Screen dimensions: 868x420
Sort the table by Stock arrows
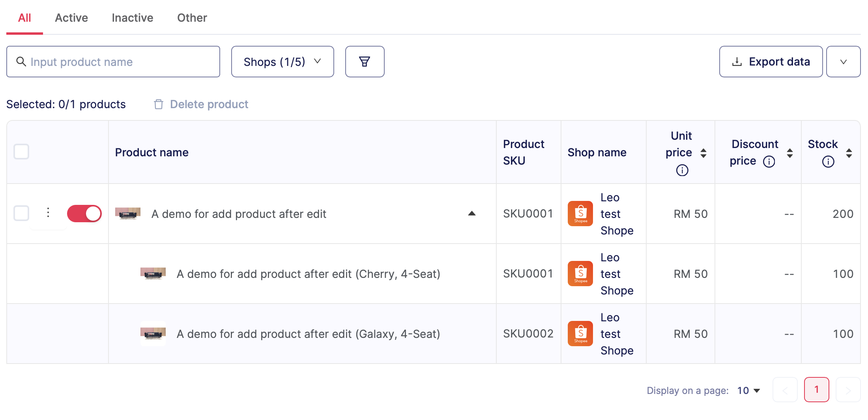coord(849,153)
